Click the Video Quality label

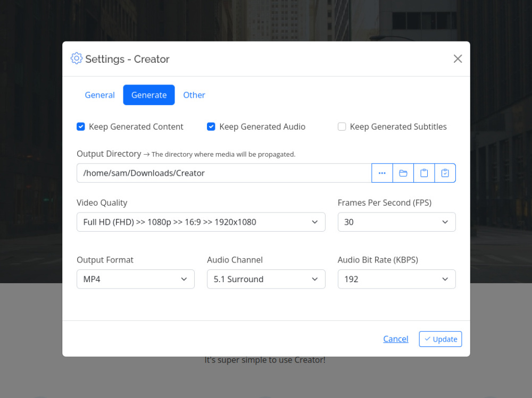click(x=102, y=203)
